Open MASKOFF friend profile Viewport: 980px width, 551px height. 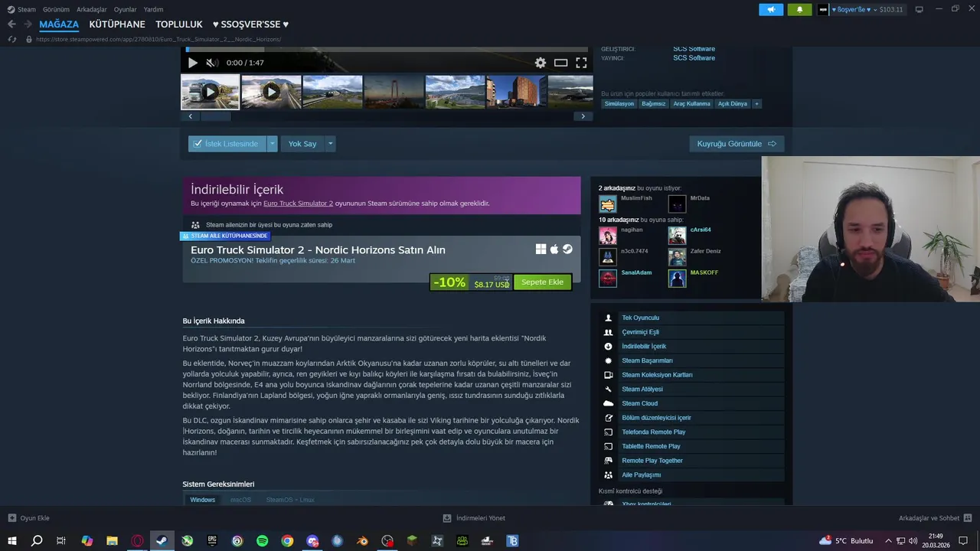(704, 272)
